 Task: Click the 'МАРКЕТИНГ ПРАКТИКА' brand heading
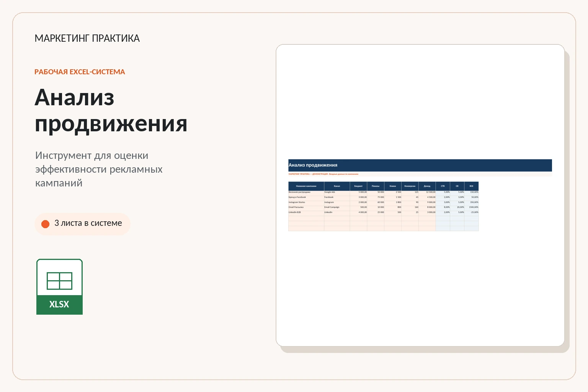click(87, 38)
